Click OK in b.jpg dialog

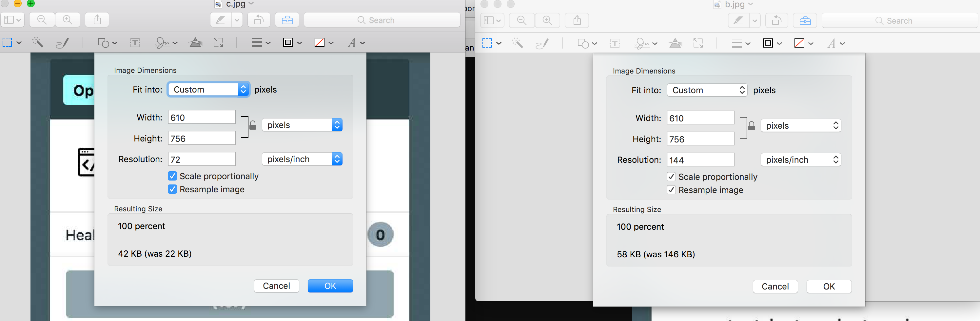tap(829, 286)
